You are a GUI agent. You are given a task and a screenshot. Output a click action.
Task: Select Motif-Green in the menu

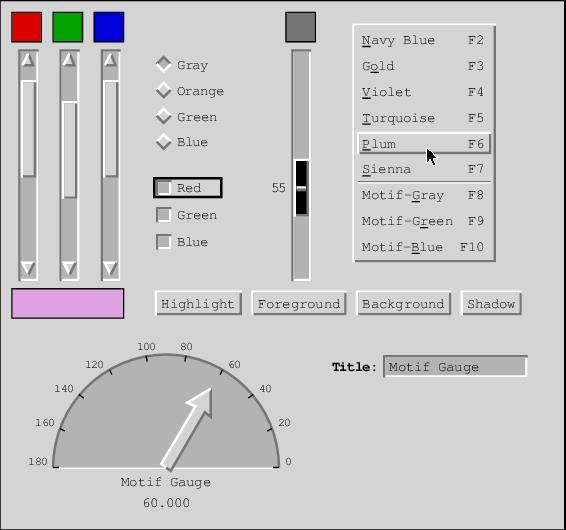(424, 221)
